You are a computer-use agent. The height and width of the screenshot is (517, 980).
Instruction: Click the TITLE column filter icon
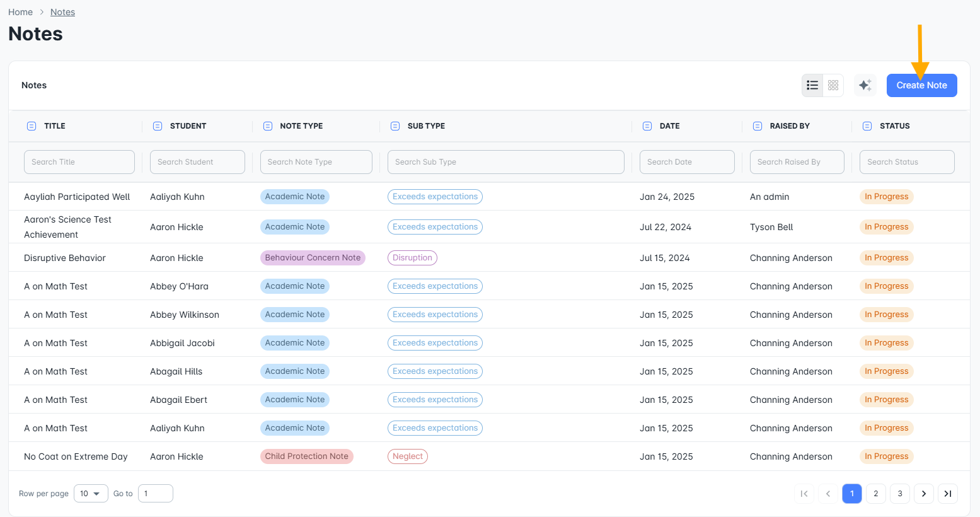click(x=32, y=126)
